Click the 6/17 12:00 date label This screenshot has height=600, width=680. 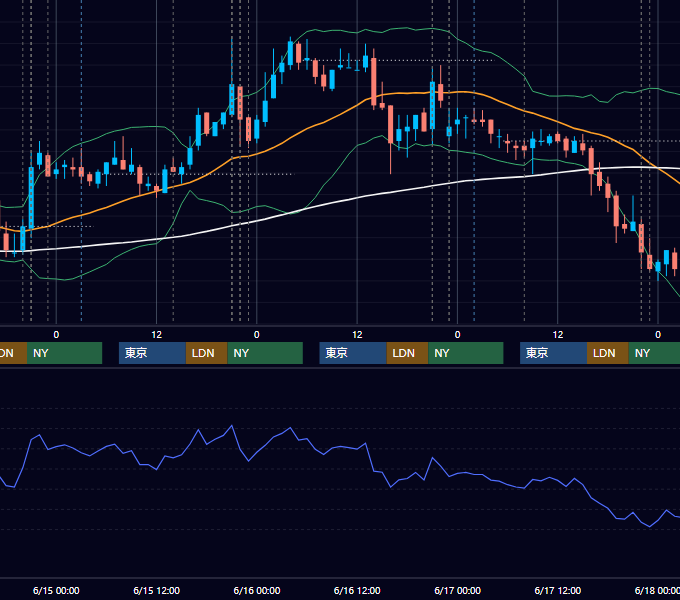[558, 590]
